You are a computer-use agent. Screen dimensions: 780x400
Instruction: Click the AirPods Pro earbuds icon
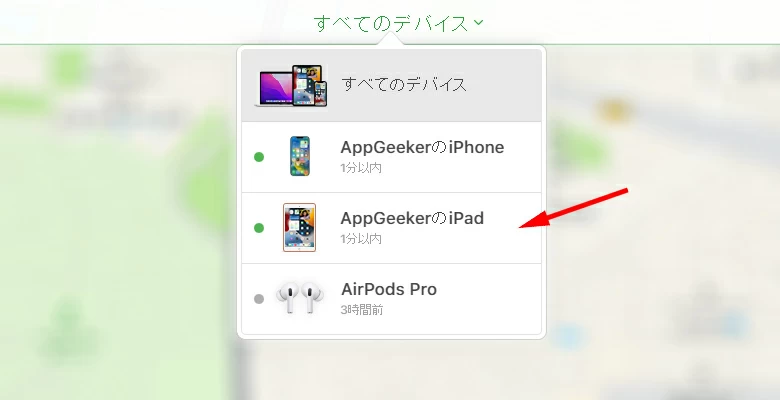point(299,298)
